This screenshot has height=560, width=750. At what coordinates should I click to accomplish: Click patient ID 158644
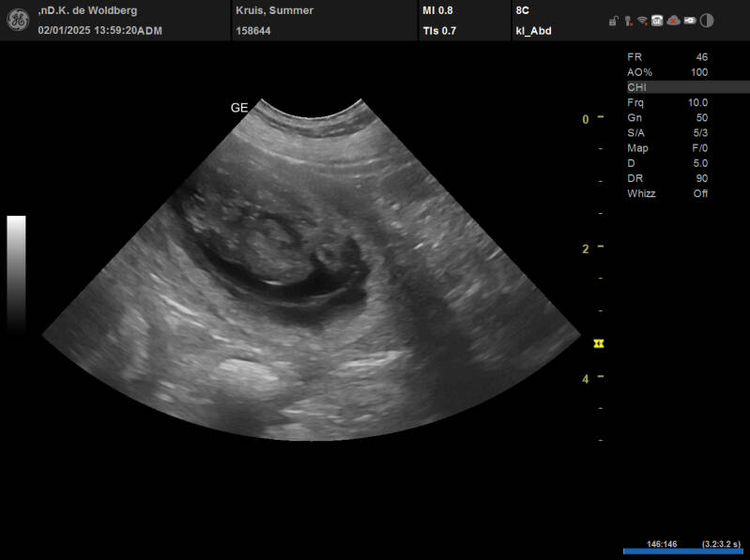point(253,31)
